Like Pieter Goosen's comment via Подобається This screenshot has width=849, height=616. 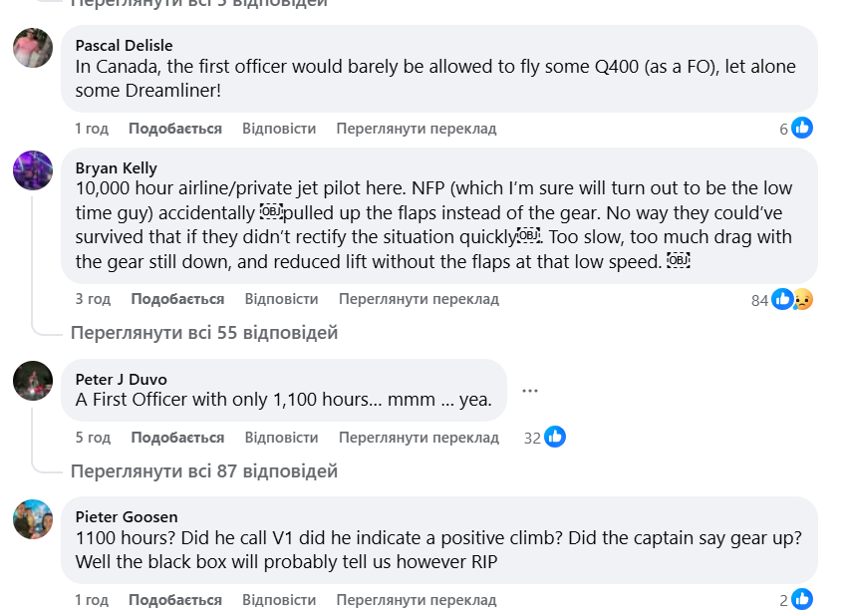tap(175, 600)
